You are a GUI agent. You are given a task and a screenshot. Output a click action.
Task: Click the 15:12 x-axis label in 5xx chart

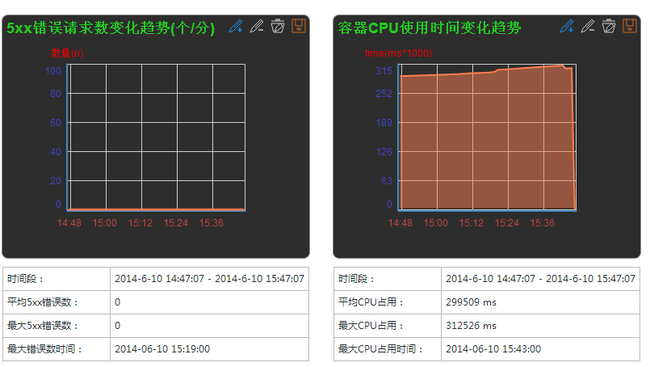140,223
